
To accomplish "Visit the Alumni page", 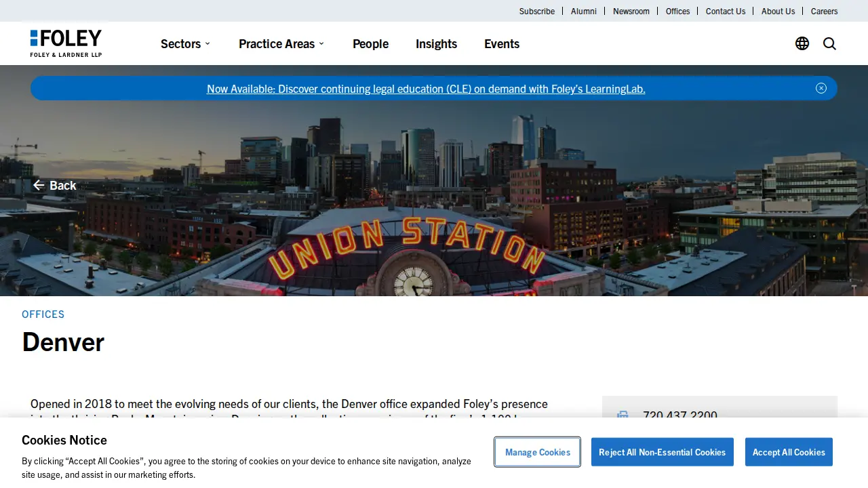I will pos(584,11).
